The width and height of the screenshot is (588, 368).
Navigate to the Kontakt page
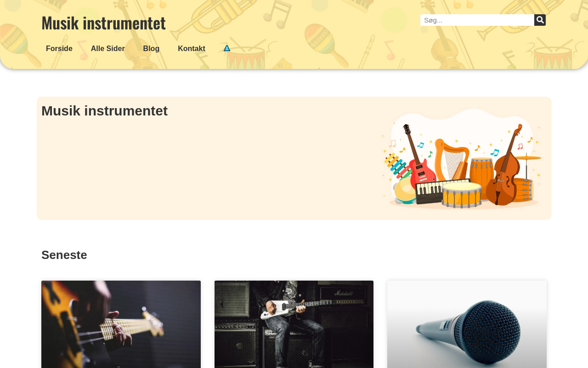192,49
